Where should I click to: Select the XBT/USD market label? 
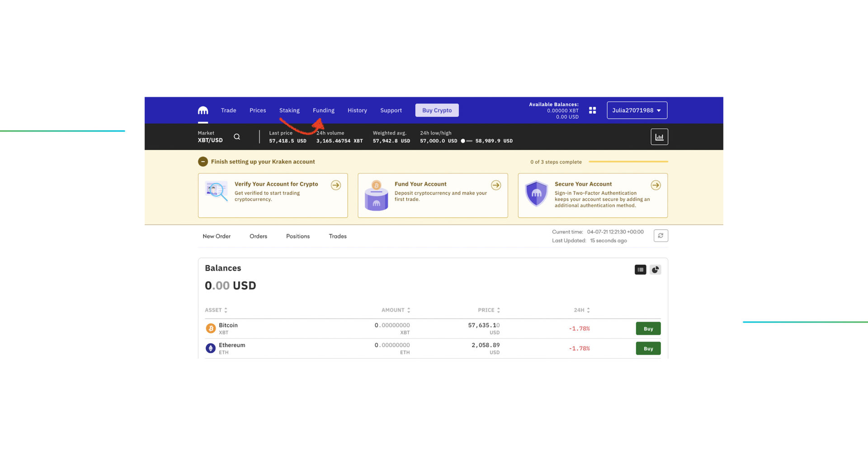[x=209, y=140]
